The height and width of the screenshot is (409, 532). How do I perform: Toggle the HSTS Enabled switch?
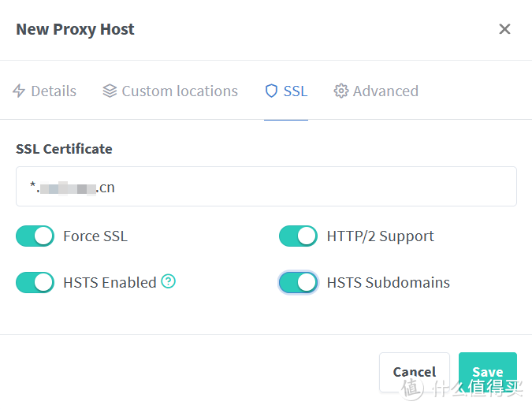tap(35, 282)
